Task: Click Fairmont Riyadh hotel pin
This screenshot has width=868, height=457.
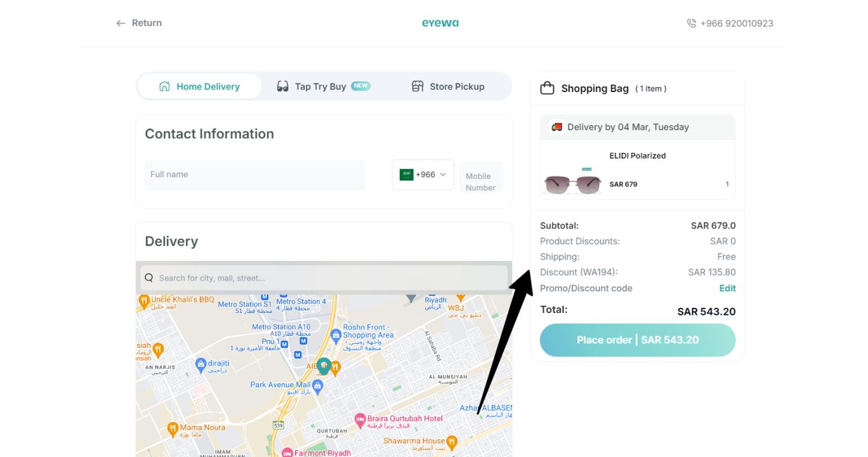Action: [287, 453]
